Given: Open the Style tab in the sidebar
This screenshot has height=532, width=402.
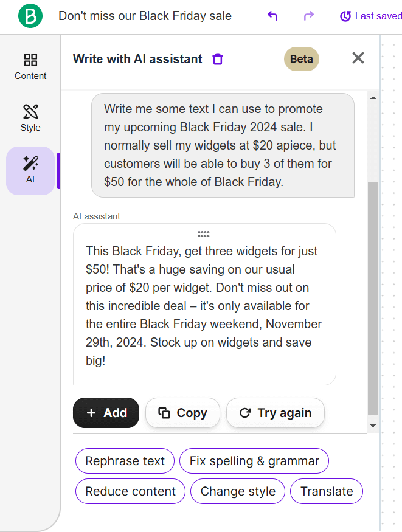Looking at the screenshot, I should [30, 118].
